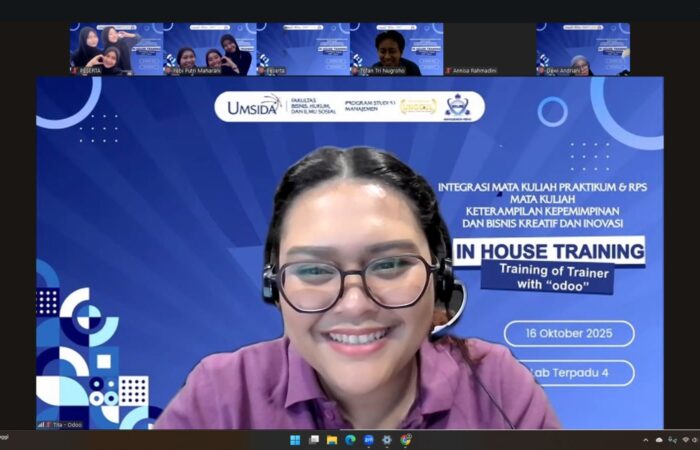This screenshot has height=450, width=700.
Task: Click the first PESERTA participant thumbnail
Action: 116,48
